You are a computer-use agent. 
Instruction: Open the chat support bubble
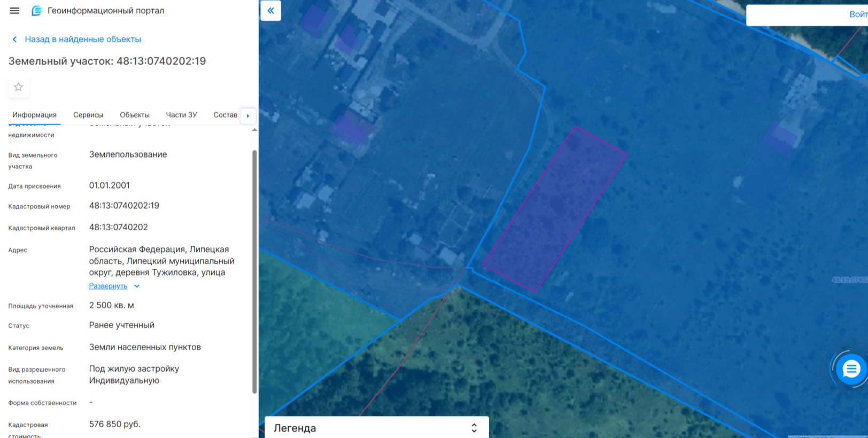click(x=851, y=369)
